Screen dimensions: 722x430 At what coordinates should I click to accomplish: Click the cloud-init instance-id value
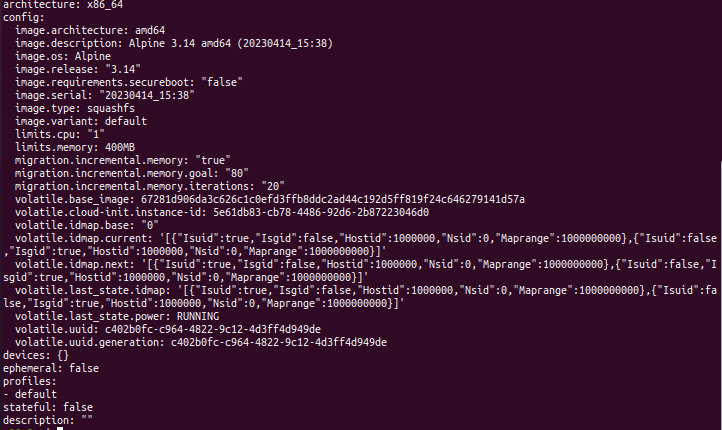pos(321,212)
